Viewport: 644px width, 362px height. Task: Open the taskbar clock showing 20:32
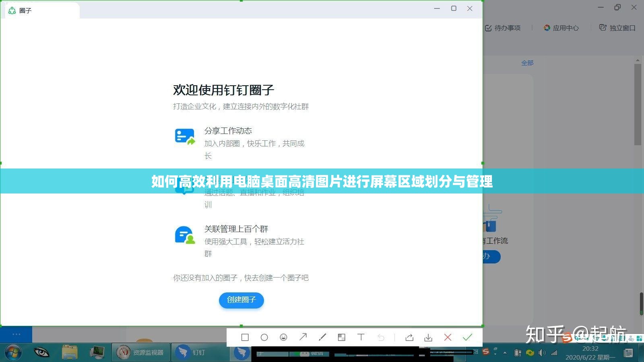590,353
